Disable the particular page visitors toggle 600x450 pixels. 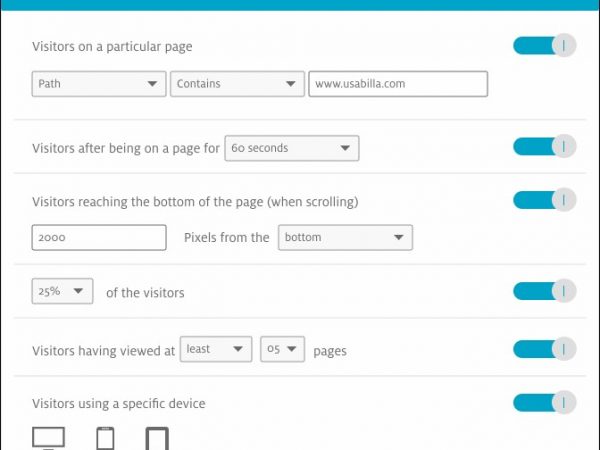(544, 46)
